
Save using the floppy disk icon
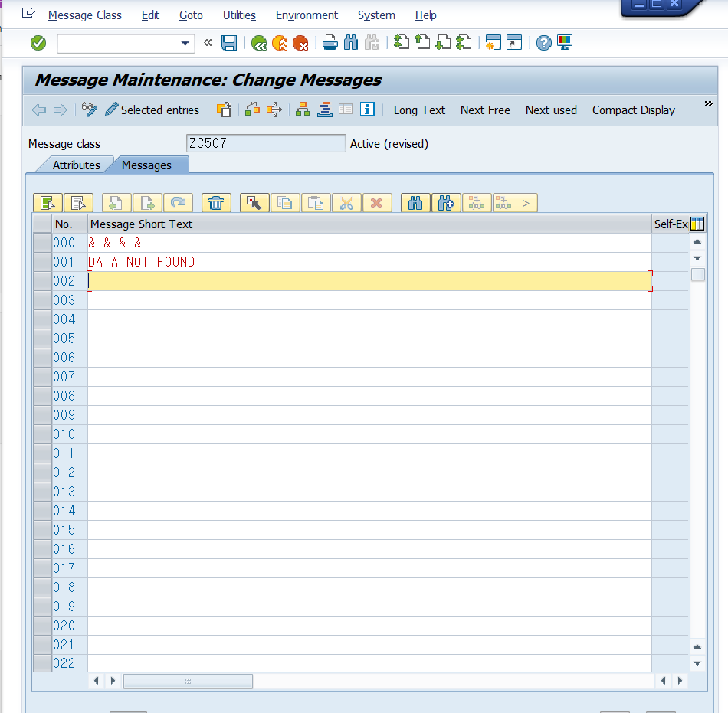(229, 43)
